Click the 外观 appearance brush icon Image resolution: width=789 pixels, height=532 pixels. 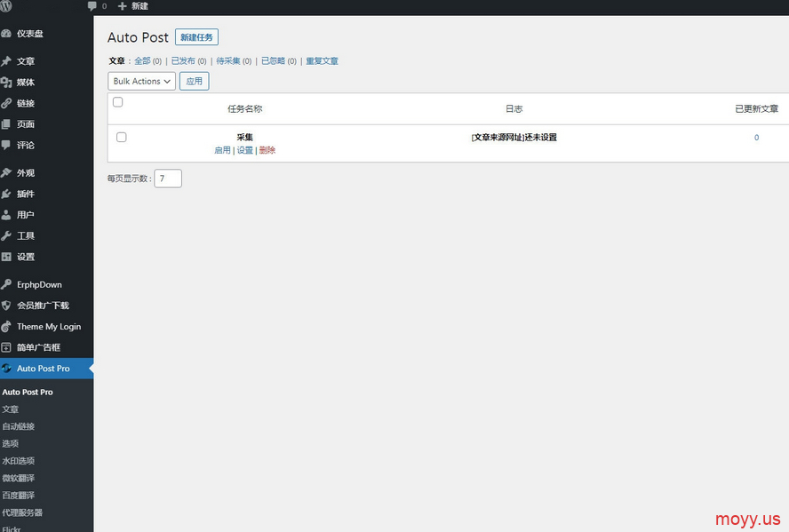click(6, 173)
